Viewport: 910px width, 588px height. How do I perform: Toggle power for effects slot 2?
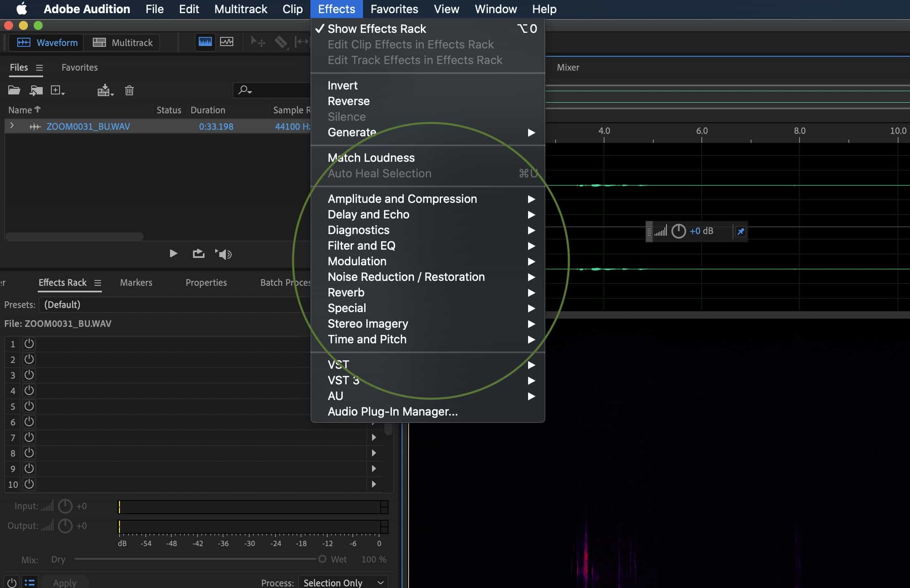(x=29, y=359)
